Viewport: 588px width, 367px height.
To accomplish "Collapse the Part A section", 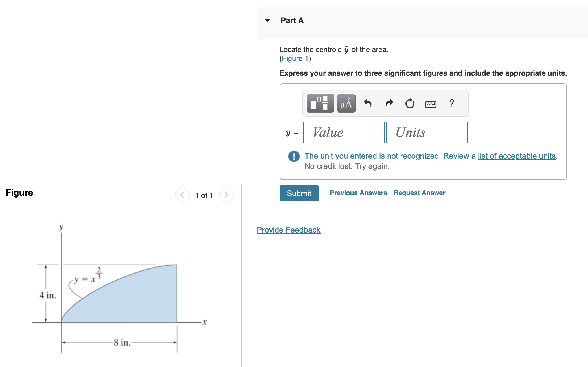I will point(267,20).
